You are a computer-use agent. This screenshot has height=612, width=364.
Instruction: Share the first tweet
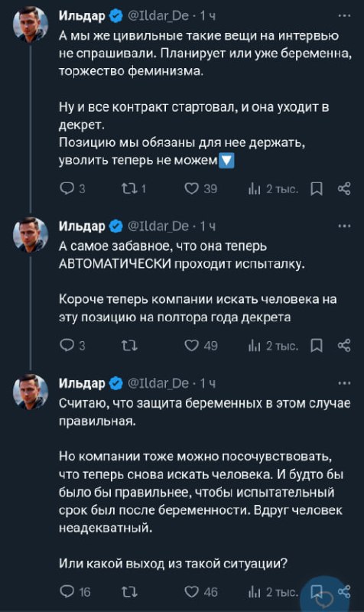coord(344,189)
